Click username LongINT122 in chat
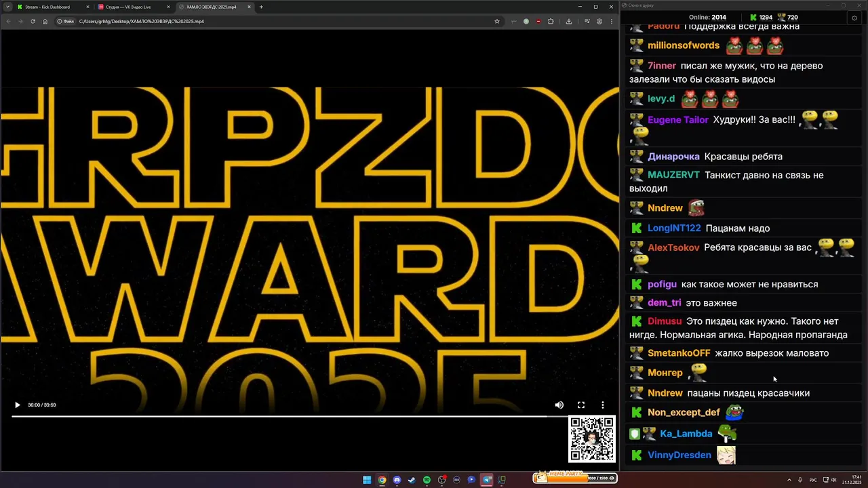The height and width of the screenshot is (488, 868). 674,228
